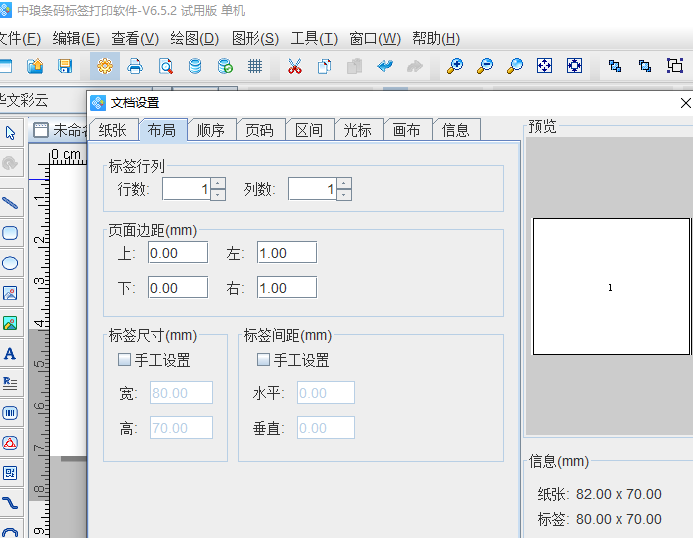Open document settings gear icon in toolbar
The image size is (693, 538).
point(105,66)
